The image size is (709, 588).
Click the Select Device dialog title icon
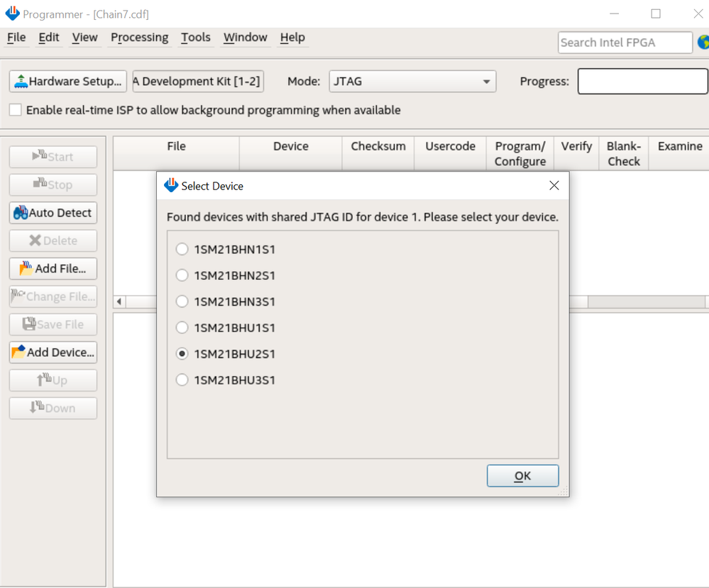pyautogui.click(x=171, y=185)
